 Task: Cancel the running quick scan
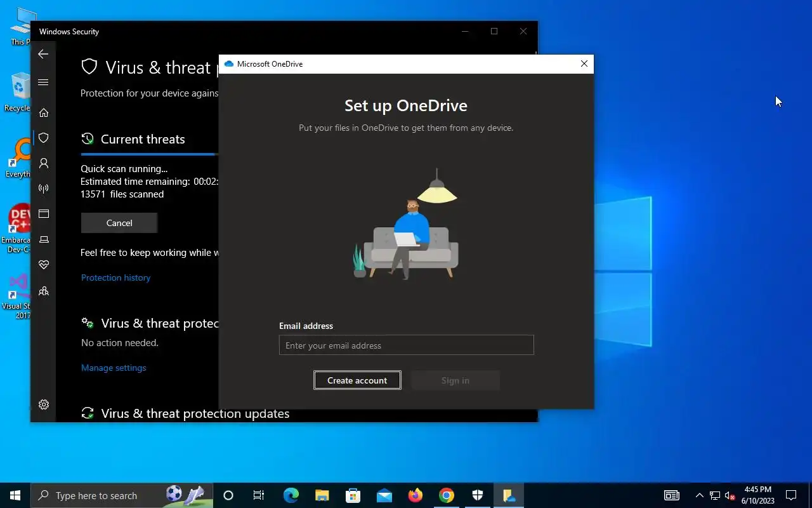pos(119,223)
